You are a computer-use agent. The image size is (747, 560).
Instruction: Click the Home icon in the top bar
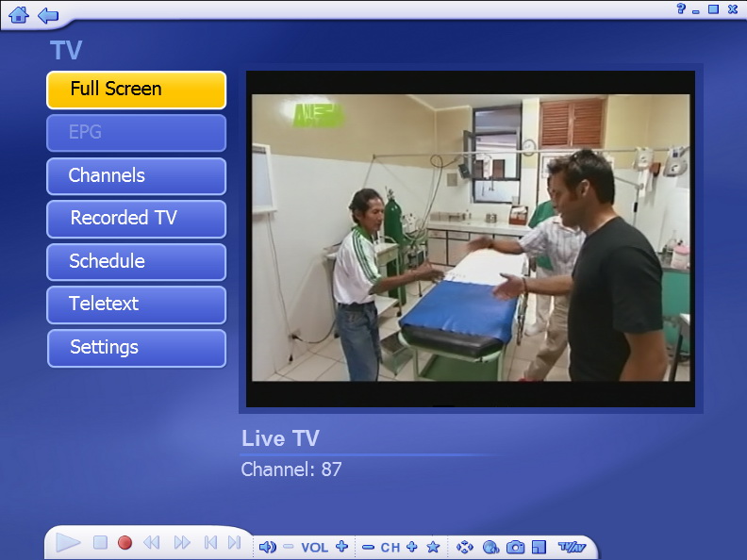tap(19, 15)
